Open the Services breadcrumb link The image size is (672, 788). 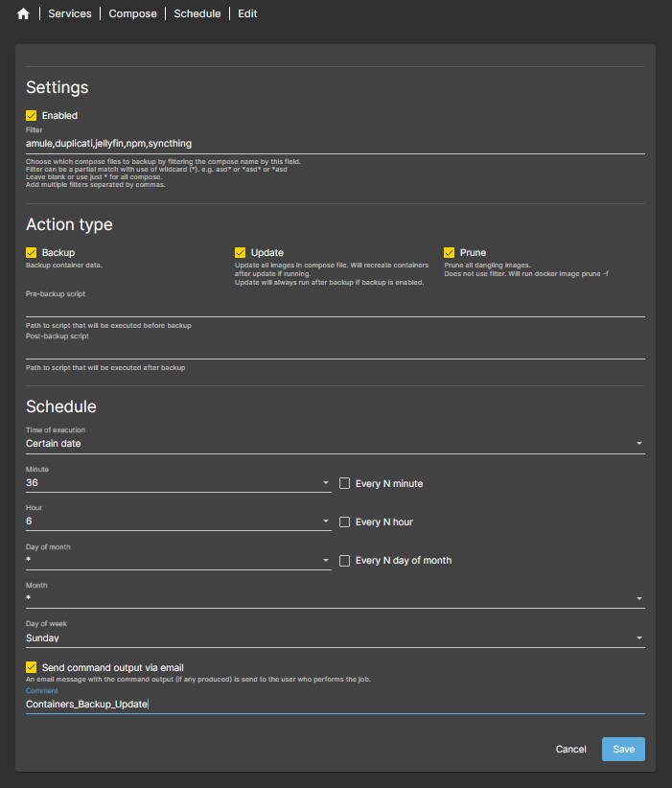(70, 14)
